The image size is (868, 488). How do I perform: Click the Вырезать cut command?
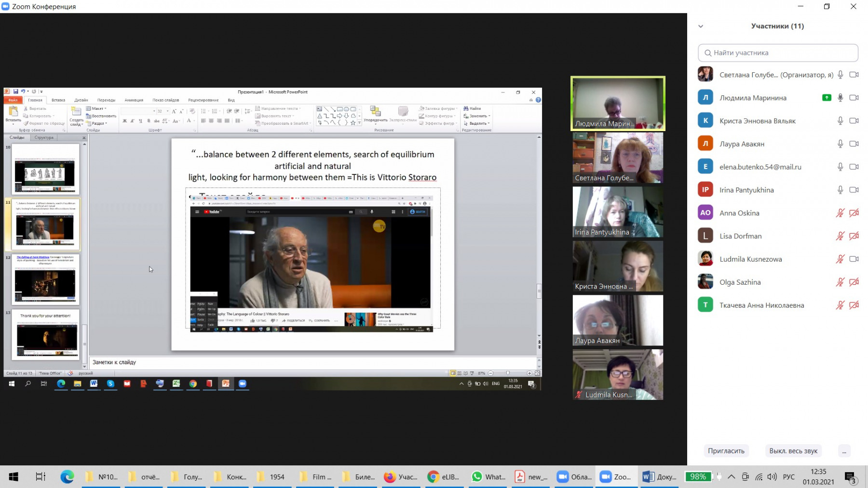pyautogui.click(x=35, y=108)
